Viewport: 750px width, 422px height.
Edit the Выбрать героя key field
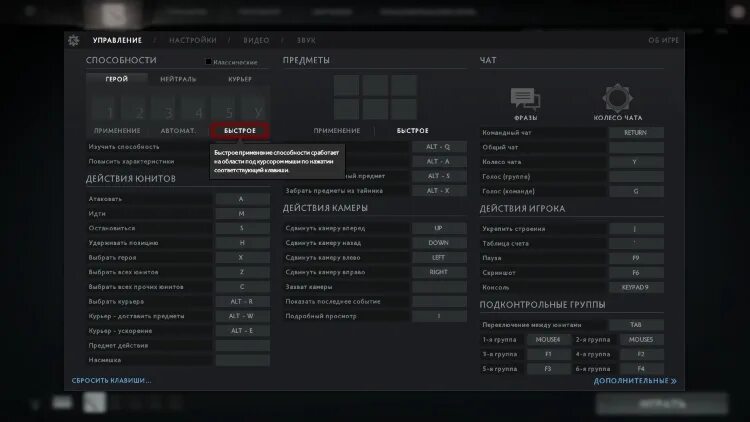(x=243, y=257)
